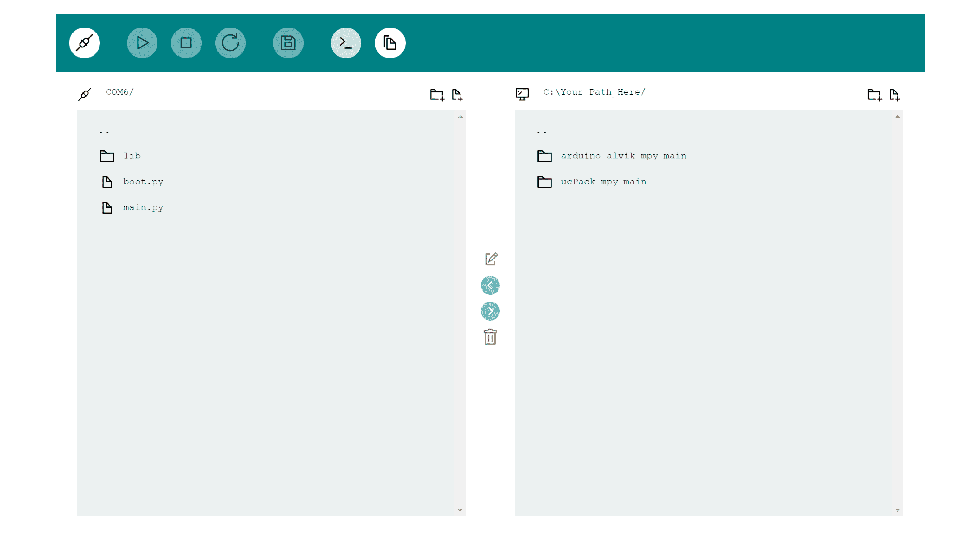Click the rename pencil icon
Viewport: 980px width, 545px height.
pos(491,259)
